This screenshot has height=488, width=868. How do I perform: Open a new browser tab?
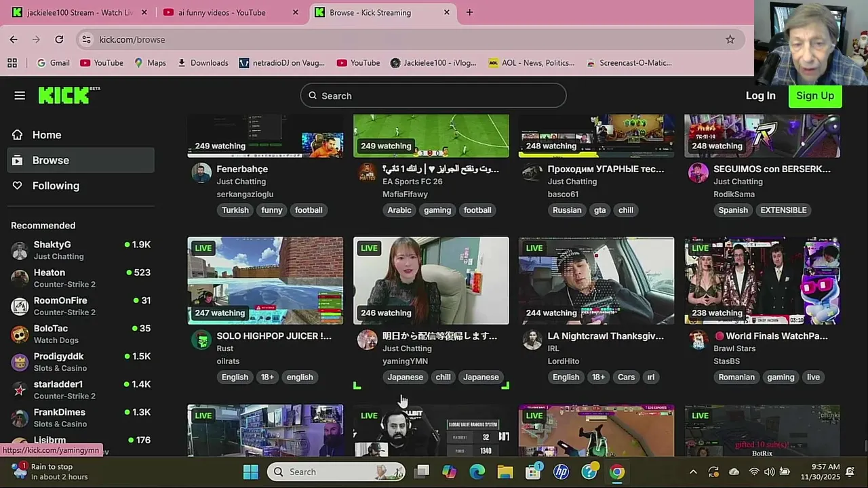[469, 12]
